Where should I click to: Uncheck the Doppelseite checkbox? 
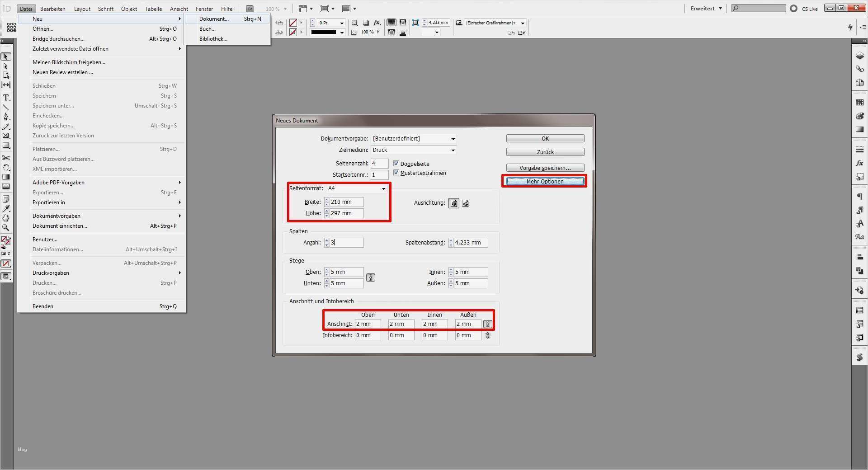point(396,164)
